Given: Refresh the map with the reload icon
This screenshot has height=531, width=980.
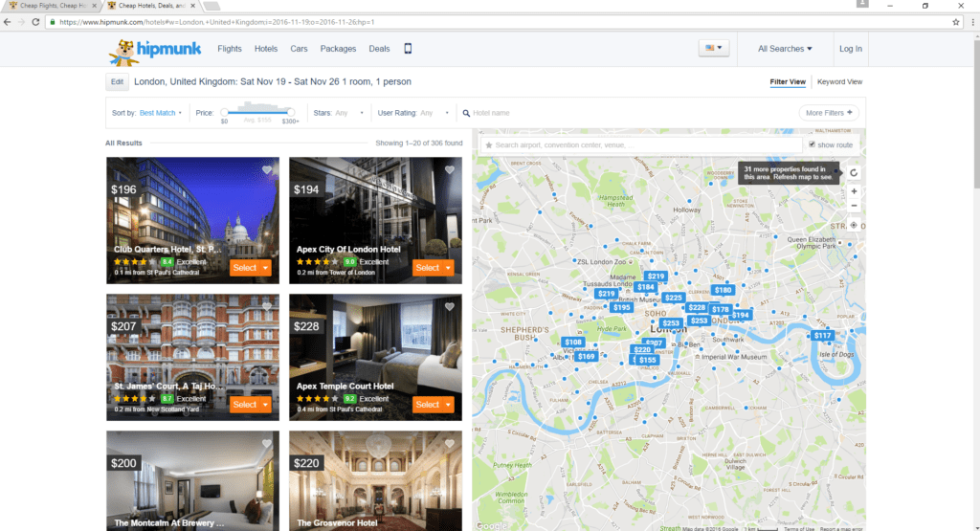Looking at the screenshot, I should point(854,173).
